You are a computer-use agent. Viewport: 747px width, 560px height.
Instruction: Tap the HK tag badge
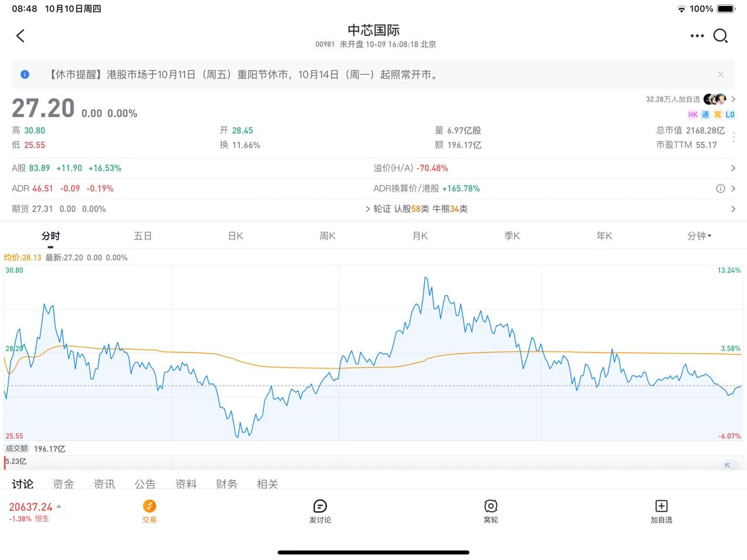[693, 115]
